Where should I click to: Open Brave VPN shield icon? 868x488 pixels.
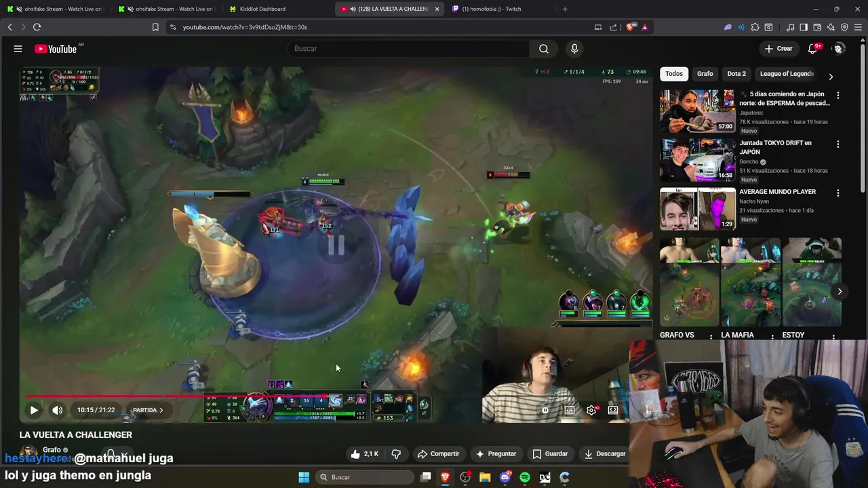click(844, 27)
